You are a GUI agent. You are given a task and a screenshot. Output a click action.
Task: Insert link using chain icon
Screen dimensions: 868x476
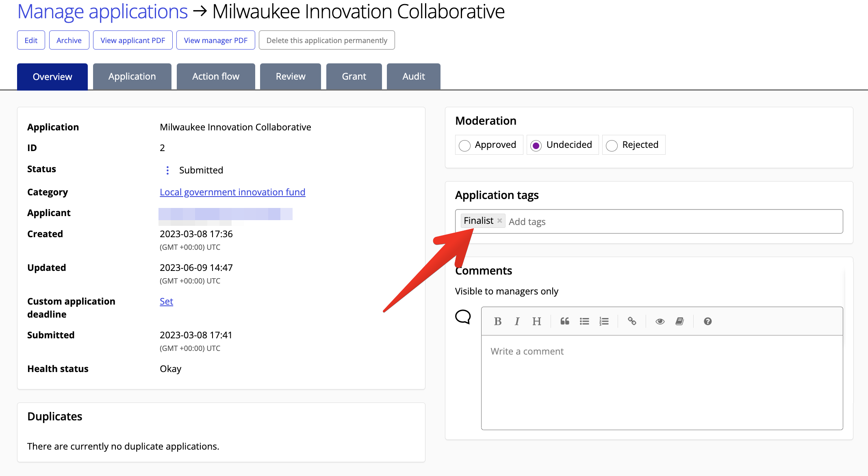pos(632,321)
